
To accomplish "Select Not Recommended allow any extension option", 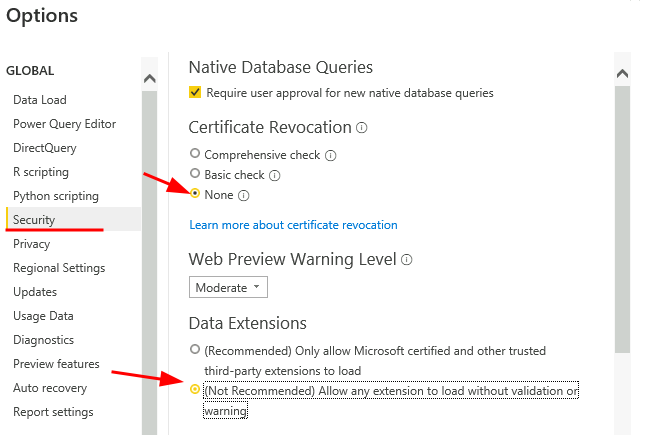I will coord(195,389).
